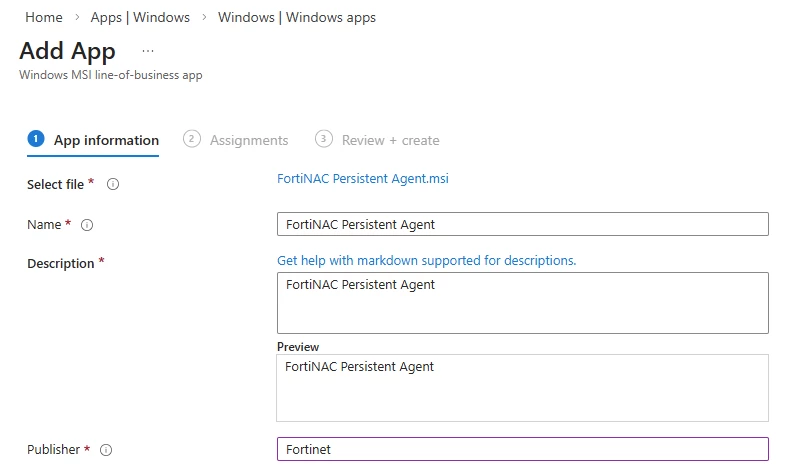The height and width of the screenshot is (472, 786).
Task: Open Windows | Windows apps breadcrumb
Action: [297, 17]
